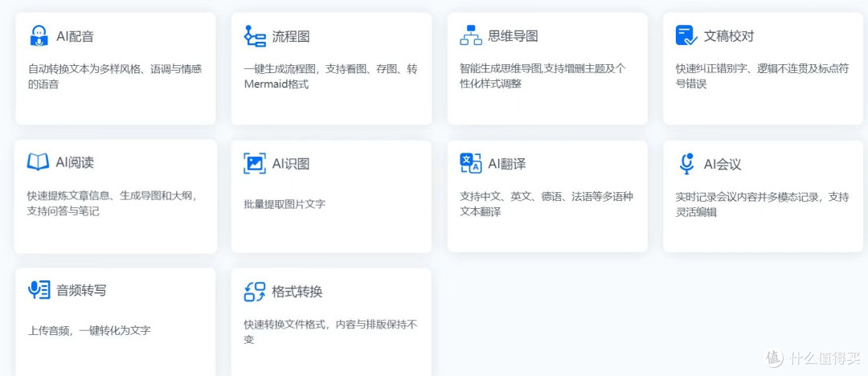Click the AI会议 microphone icon
The width and height of the screenshot is (868, 376).
[x=686, y=164]
